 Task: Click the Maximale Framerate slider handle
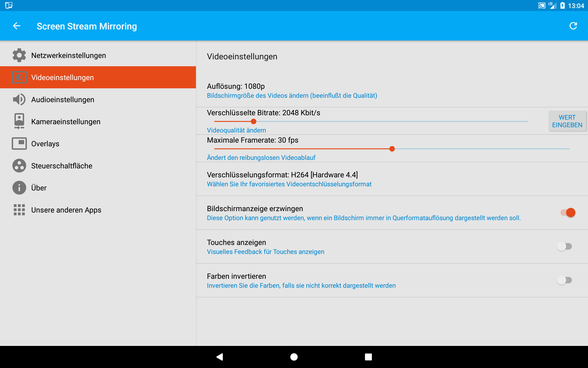point(392,149)
